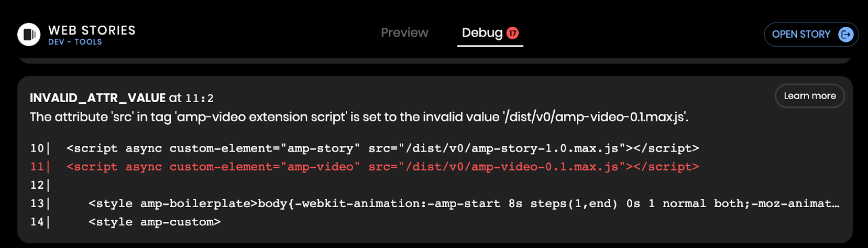868x248 pixels.
Task: Click line number 10 in the gutter
Action: (x=37, y=148)
